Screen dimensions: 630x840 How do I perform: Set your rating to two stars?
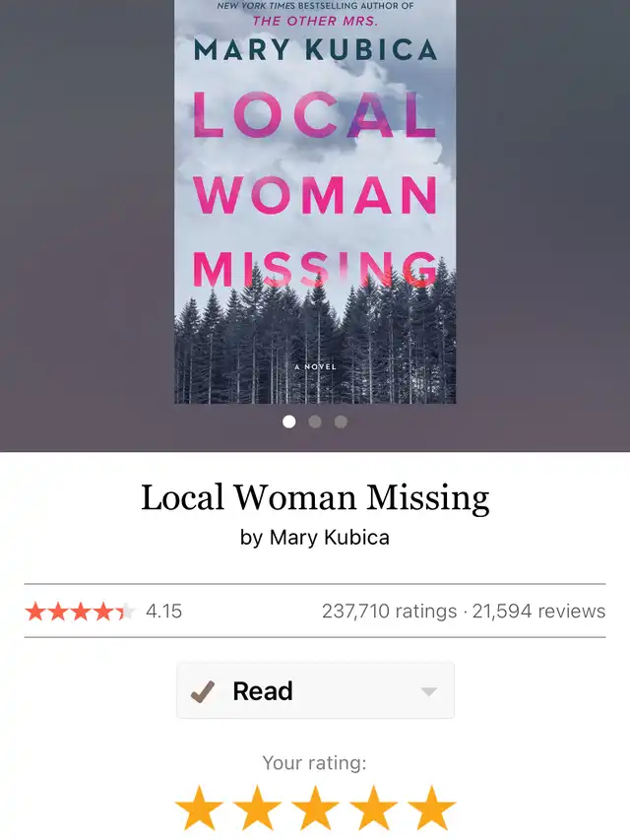coord(257,808)
